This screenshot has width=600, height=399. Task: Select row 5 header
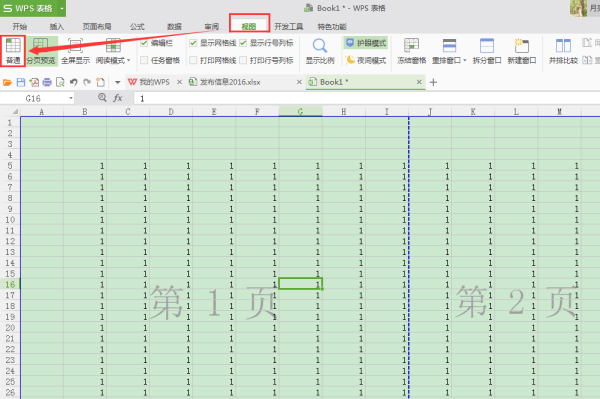click(x=10, y=166)
